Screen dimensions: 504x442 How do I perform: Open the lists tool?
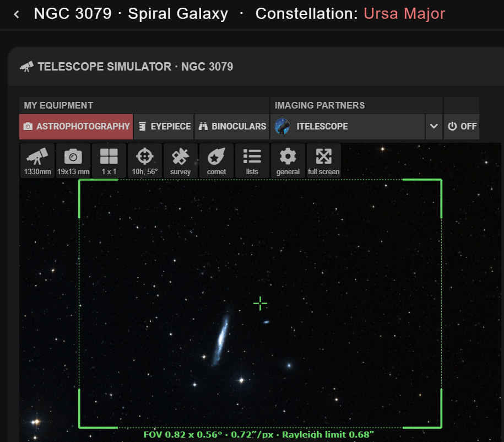(x=252, y=161)
